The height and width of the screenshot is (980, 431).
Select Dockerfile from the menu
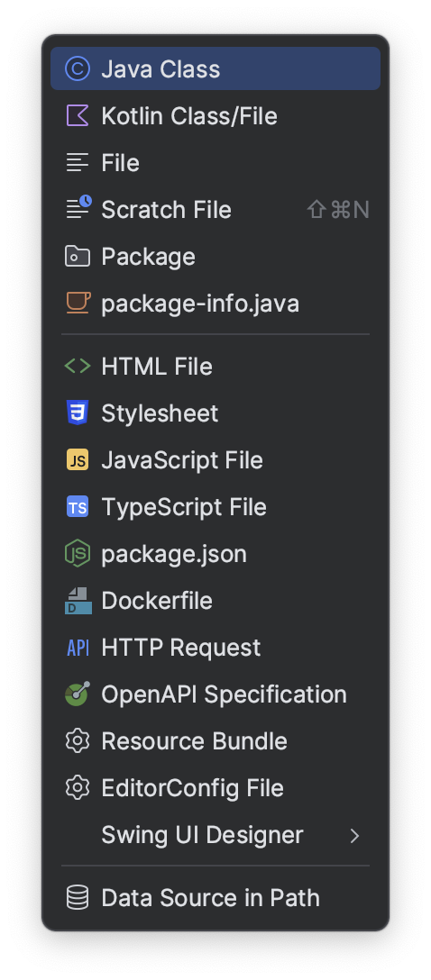pos(215,601)
